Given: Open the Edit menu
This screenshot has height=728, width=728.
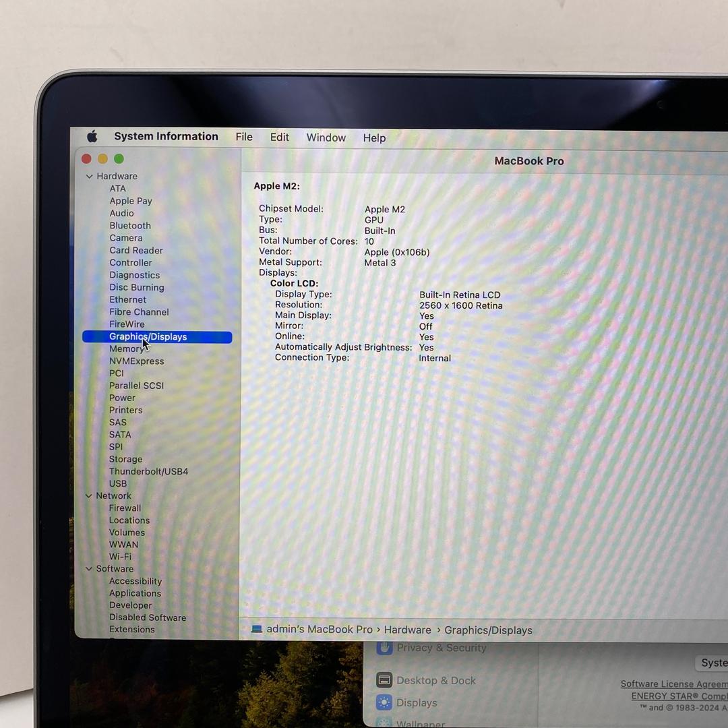Looking at the screenshot, I should click(x=280, y=138).
